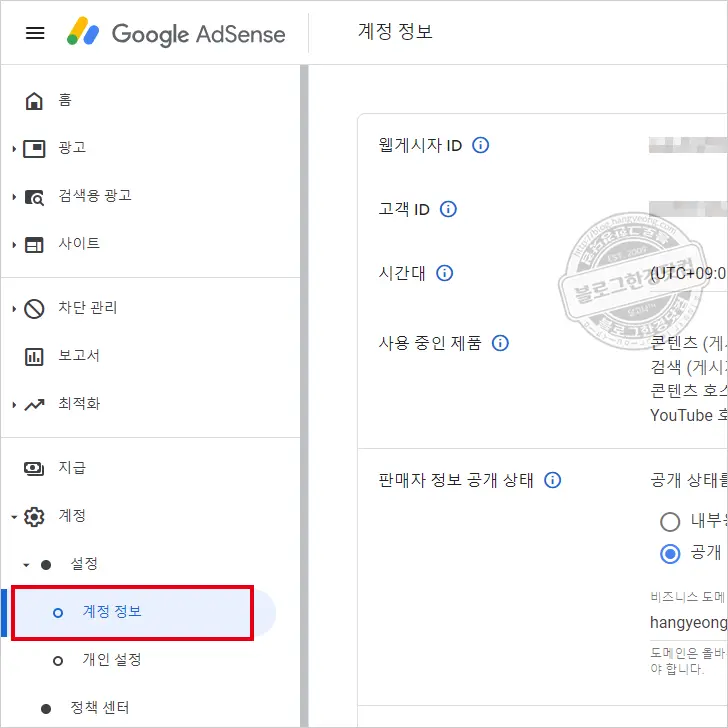The height and width of the screenshot is (728, 728).
Task: Click the 차단 관리 sidebar label
Action: (x=88, y=307)
